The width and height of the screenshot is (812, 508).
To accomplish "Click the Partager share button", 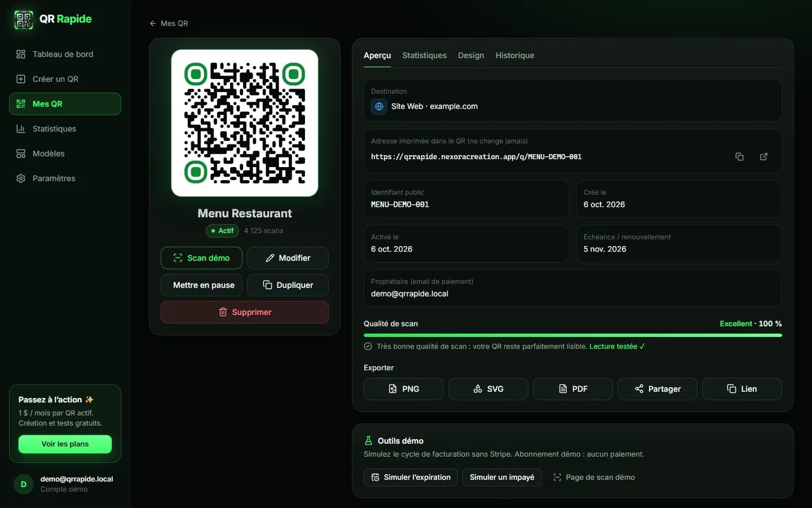I will pyautogui.click(x=657, y=389).
